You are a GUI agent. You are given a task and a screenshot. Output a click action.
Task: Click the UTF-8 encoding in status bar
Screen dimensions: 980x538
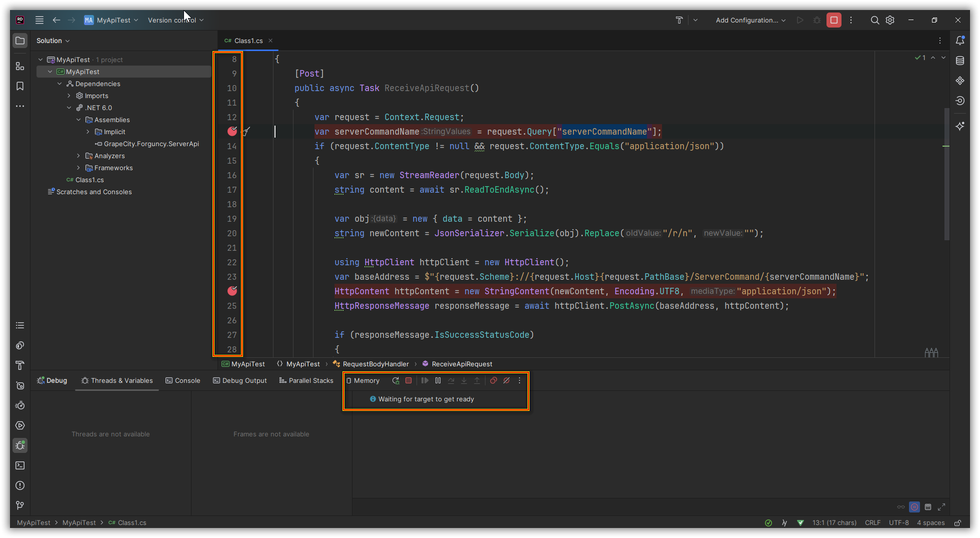coord(898,522)
